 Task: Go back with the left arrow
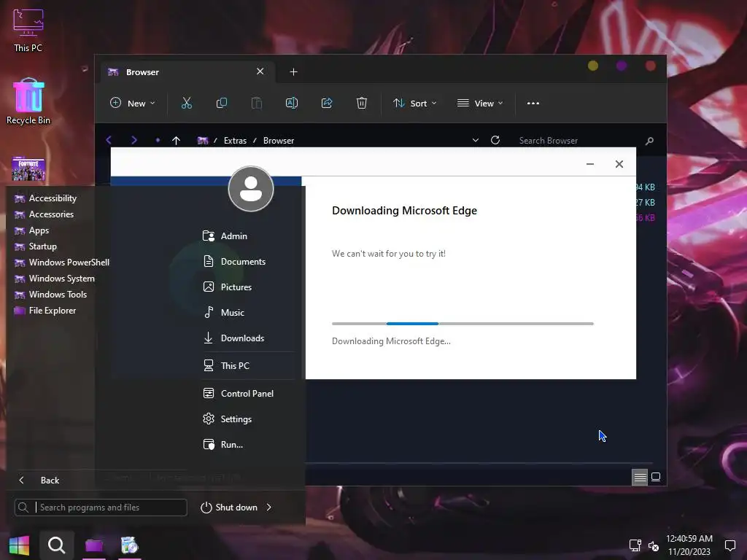[109, 140]
